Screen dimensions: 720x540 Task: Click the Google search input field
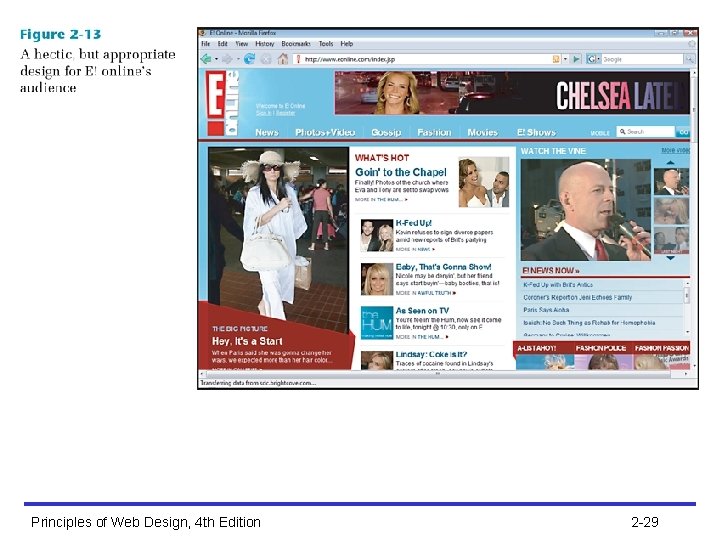(642, 59)
